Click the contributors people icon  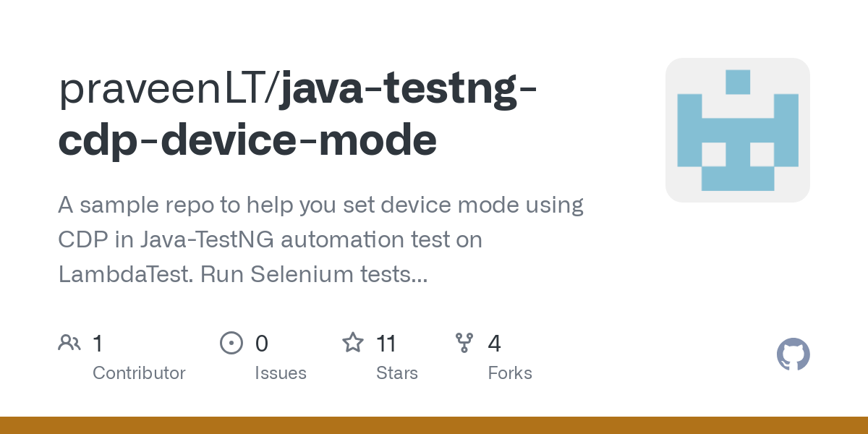click(69, 343)
